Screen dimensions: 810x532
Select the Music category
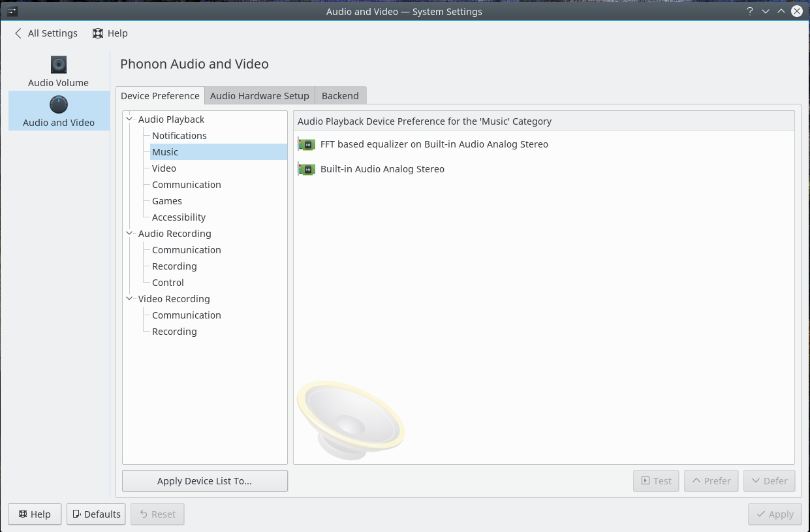[x=219, y=152]
